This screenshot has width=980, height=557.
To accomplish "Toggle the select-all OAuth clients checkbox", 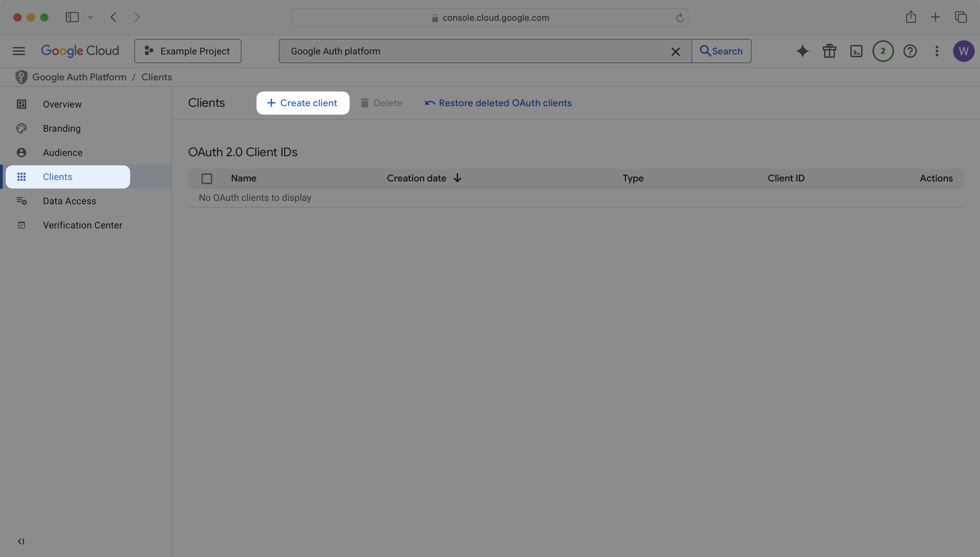I will pyautogui.click(x=207, y=178).
